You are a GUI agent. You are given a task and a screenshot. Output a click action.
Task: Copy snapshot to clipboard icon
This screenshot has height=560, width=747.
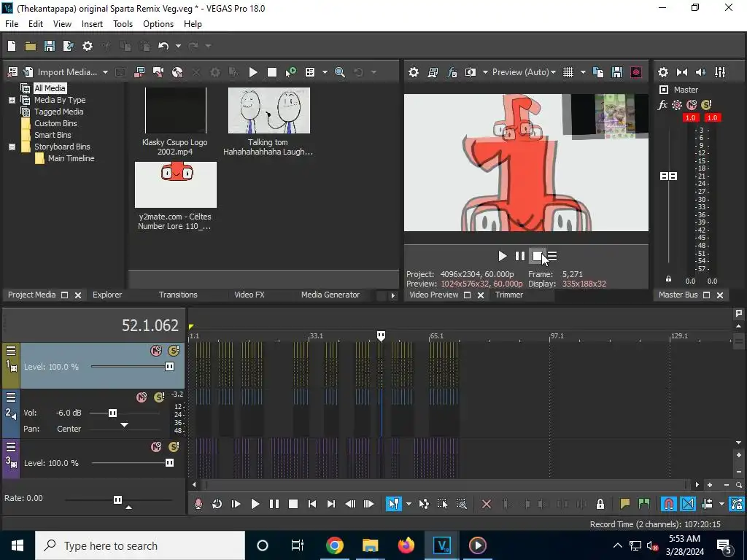598,72
